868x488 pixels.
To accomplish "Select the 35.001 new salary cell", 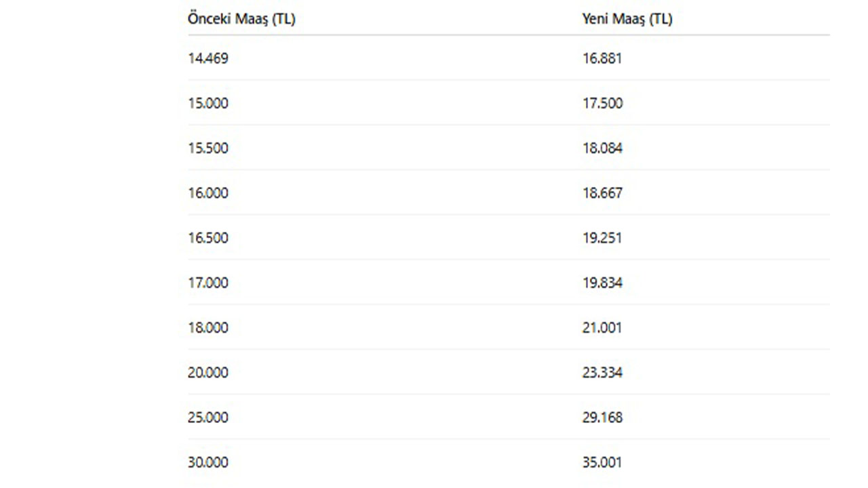I will [602, 462].
